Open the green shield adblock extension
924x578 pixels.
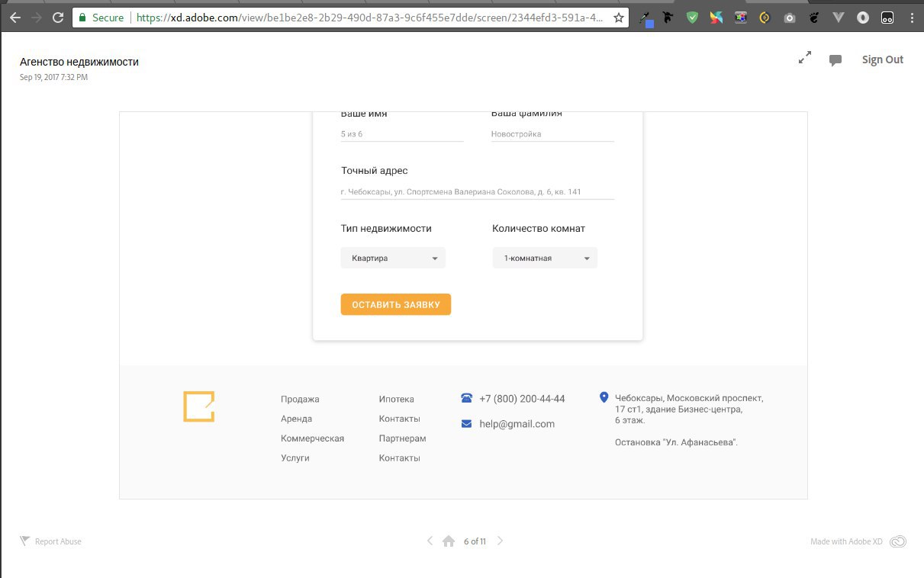(692, 17)
